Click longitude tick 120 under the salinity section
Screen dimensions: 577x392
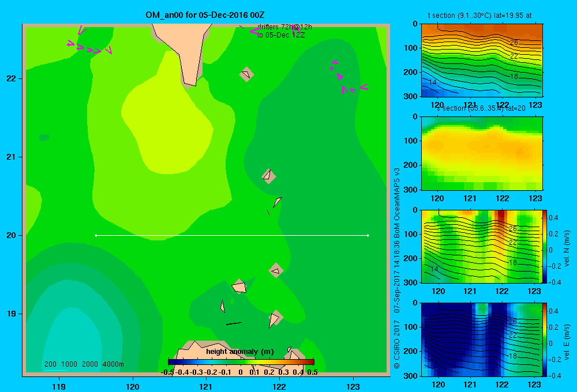click(x=437, y=198)
